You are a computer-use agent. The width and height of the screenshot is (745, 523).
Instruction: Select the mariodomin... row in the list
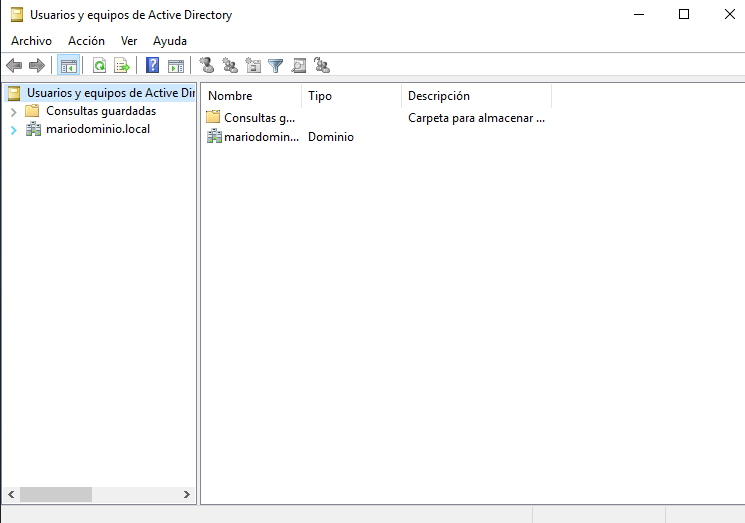click(x=261, y=137)
